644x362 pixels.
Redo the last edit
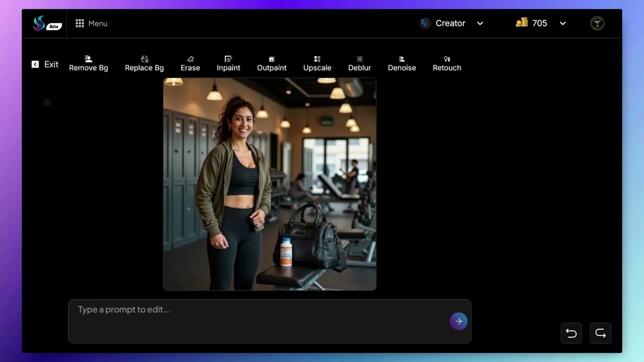[600, 333]
